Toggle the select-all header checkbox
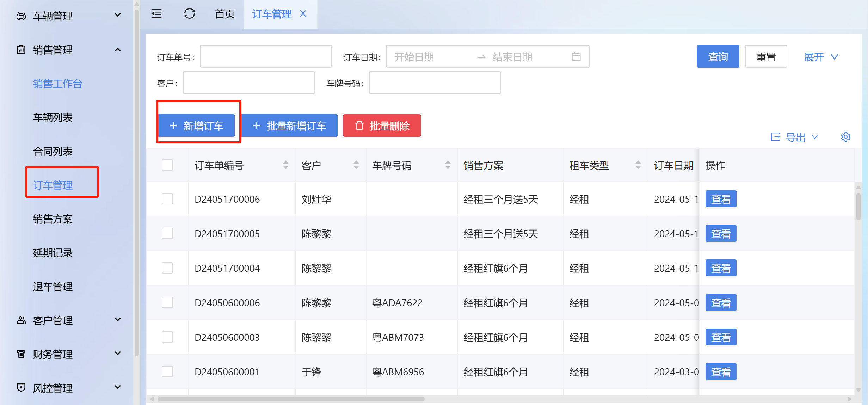 (167, 165)
